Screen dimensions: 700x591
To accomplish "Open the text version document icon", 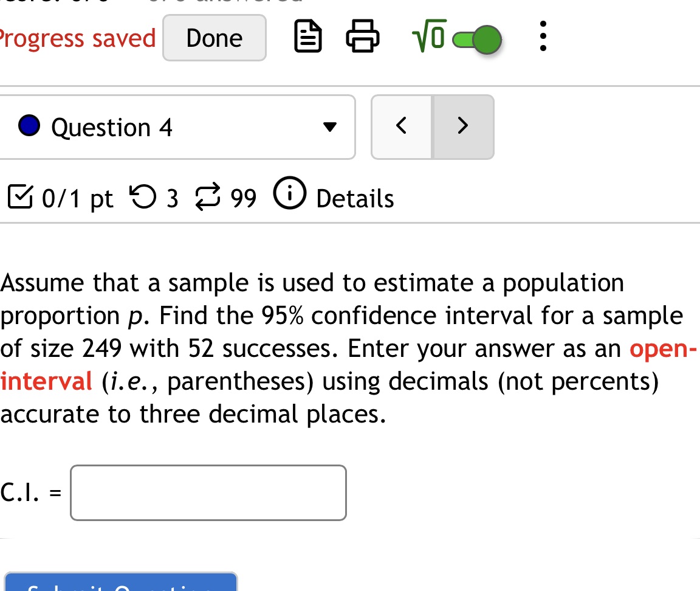I will point(307,37).
